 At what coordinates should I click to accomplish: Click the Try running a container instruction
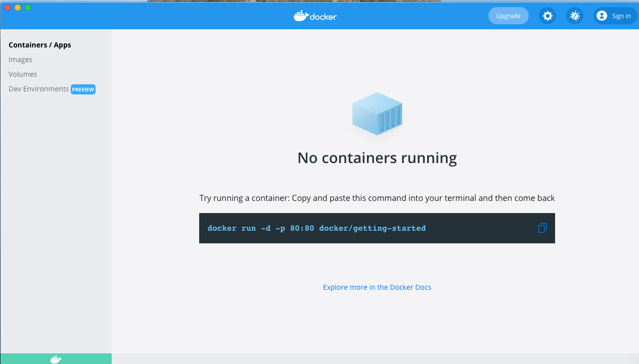pyautogui.click(x=377, y=198)
